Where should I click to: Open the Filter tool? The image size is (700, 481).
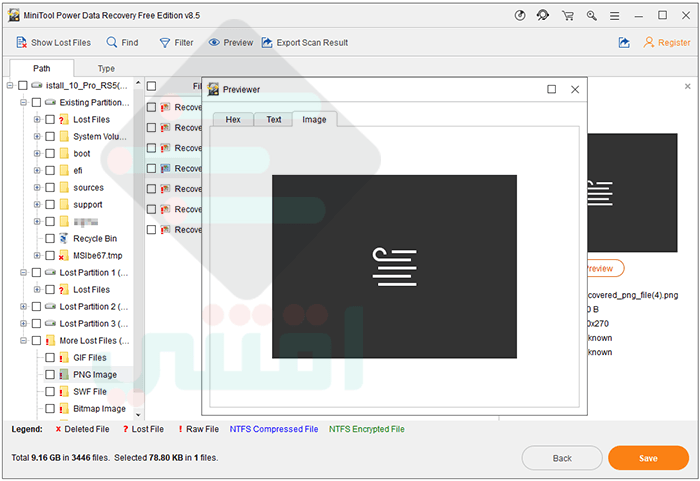(176, 42)
